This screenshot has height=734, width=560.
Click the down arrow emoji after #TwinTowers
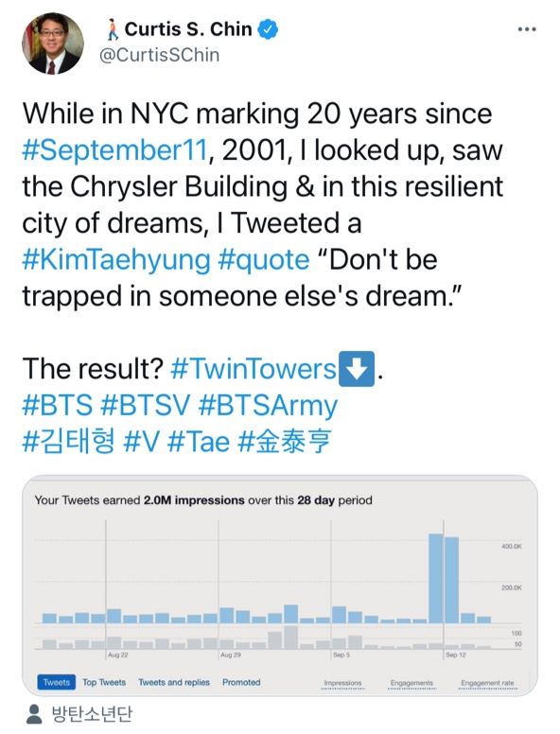(357, 369)
